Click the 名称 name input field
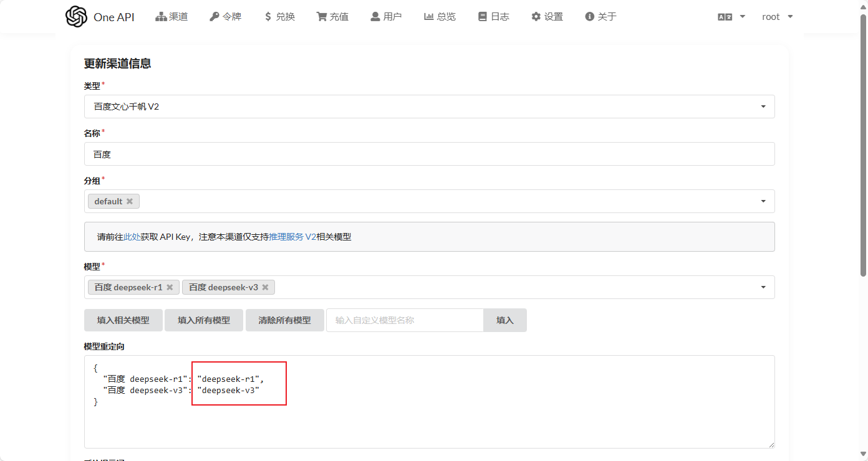The width and height of the screenshot is (868, 461). 429,154
